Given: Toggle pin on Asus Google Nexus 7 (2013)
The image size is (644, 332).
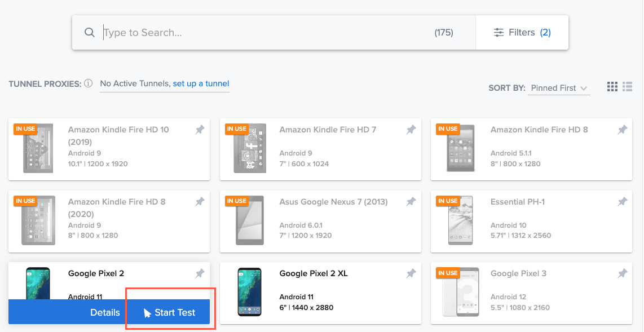Looking at the screenshot, I should 411,201.
